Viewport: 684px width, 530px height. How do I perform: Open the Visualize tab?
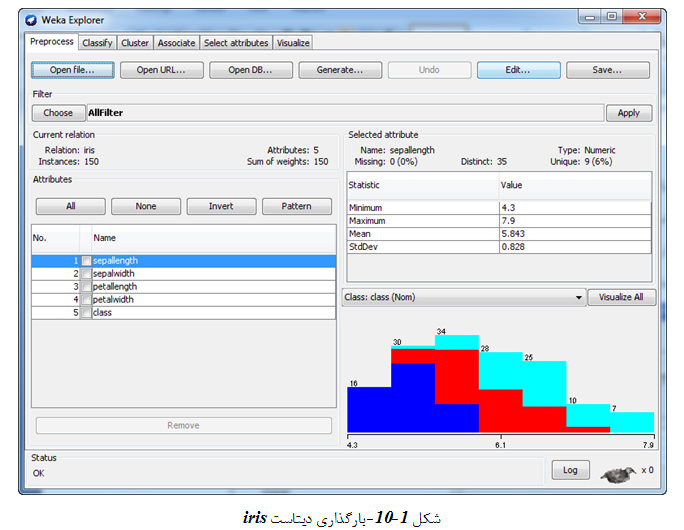[x=293, y=43]
